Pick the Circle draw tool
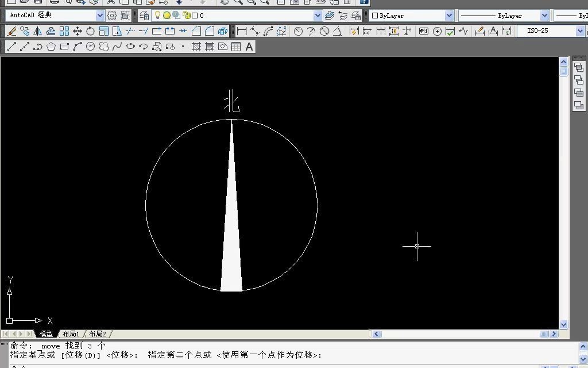The height and width of the screenshot is (368, 588). pyautogui.click(x=90, y=47)
